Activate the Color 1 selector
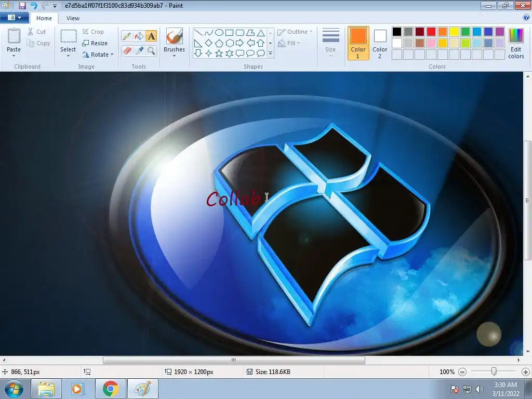The height and width of the screenshot is (399, 532). (x=358, y=43)
